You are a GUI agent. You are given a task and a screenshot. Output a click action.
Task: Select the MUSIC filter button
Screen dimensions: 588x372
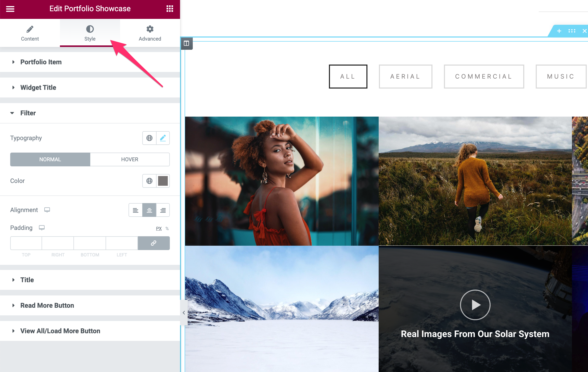pyautogui.click(x=561, y=77)
